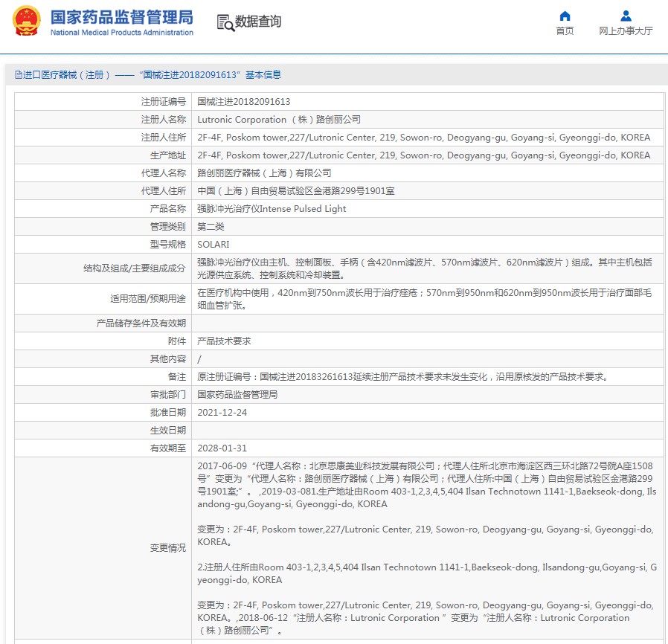Select registration number 国械注进20182091613 value
Screen dimensions: 668x644
click(244, 102)
